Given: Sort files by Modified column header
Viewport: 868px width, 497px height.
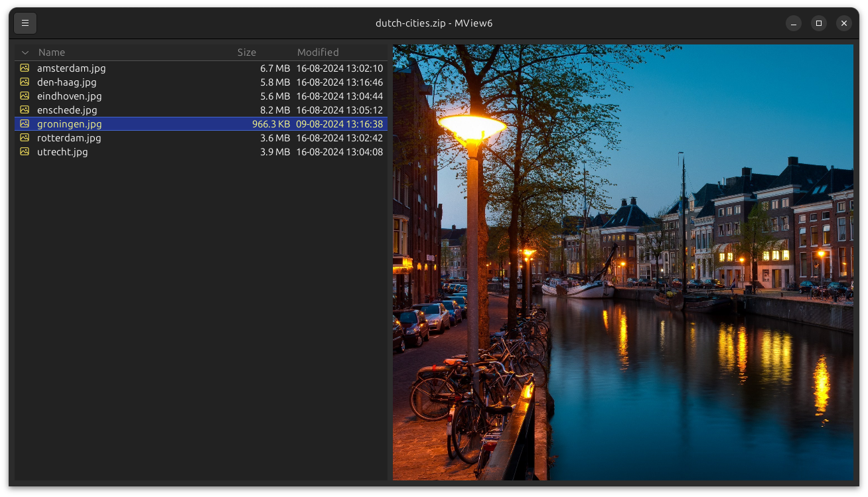Looking at the screenshot, I should [318, 52].
